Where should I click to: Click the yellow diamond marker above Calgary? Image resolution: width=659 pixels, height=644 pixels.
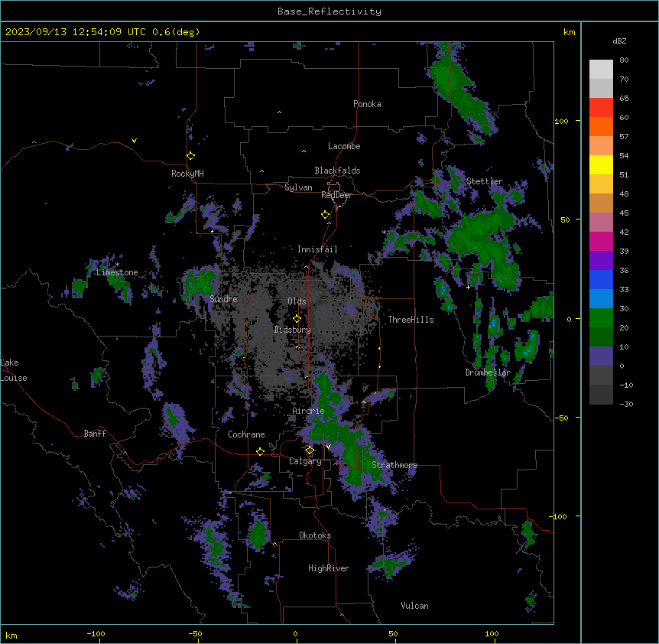310,450
